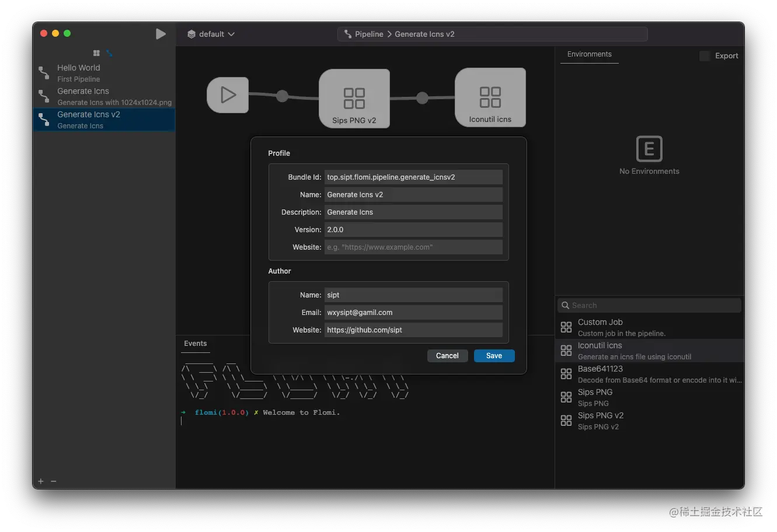Add a new pipeline with the plus button
Image resolution: width=777 pixels, height=532 pixels.
pos(41,481)
